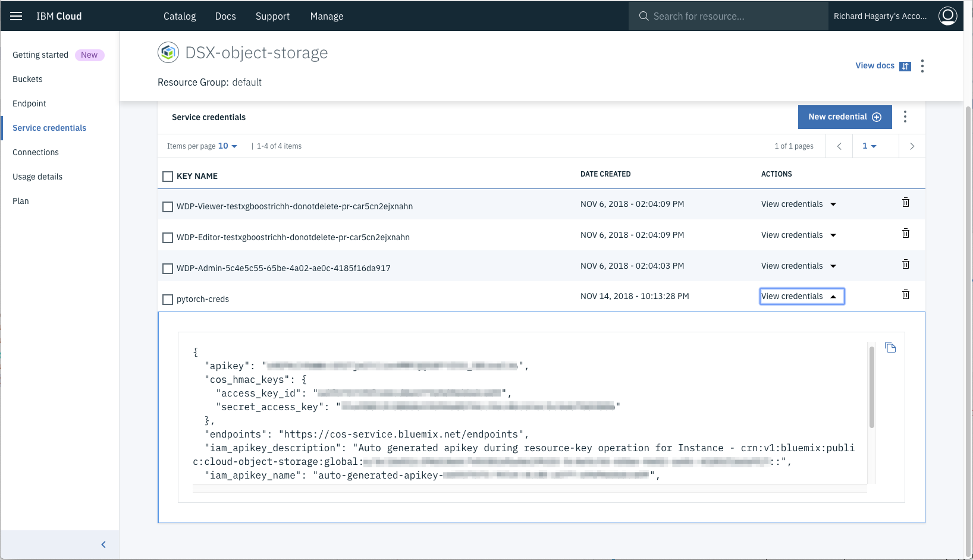
Task: Open the View docs panel icon
Action: [x=905, y=66]
